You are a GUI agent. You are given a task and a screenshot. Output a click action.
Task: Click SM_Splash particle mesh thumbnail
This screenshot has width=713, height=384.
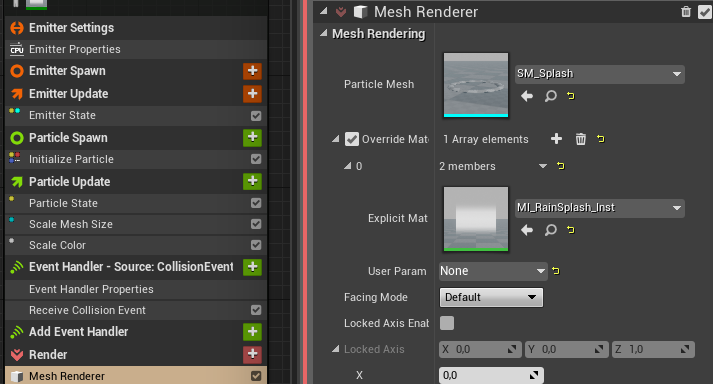pos(476,85)
